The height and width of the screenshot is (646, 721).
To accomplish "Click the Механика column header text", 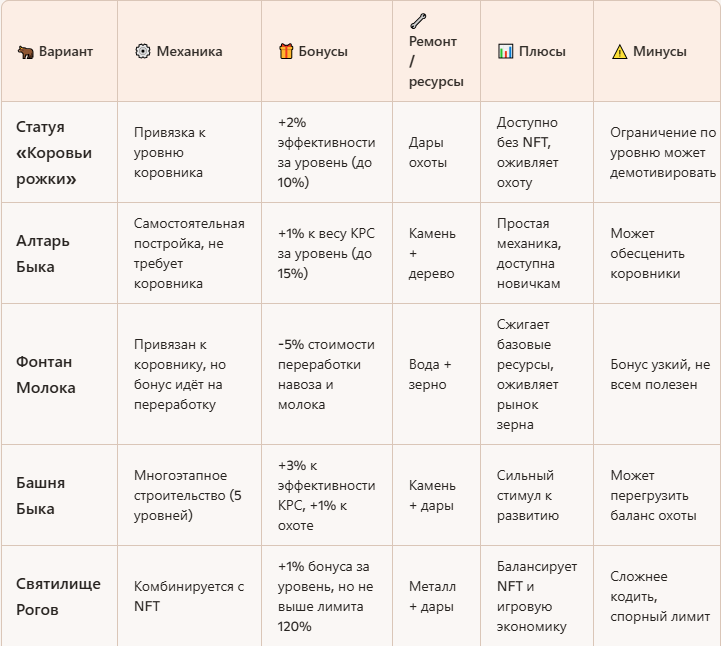I will point(189,51).
